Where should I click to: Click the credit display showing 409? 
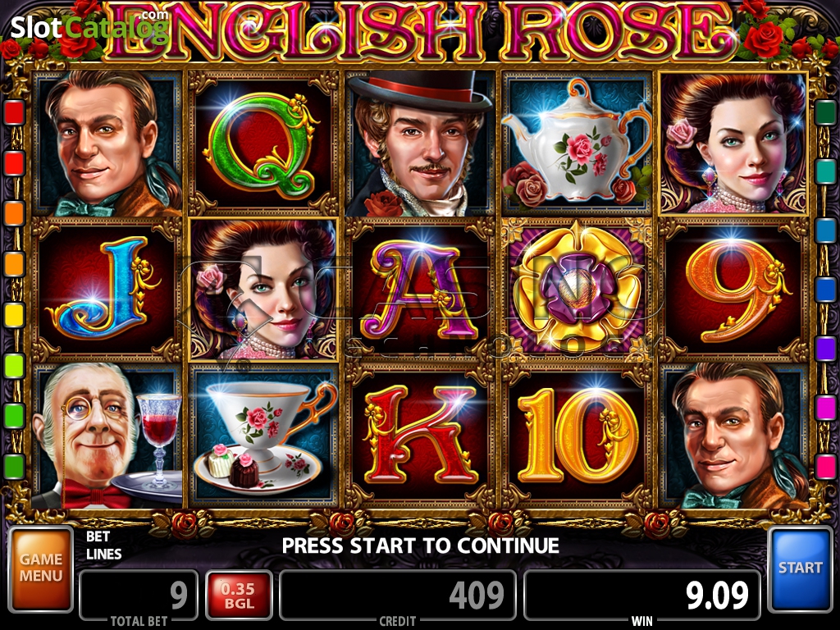pyautogui.click(x=398, y=596)
